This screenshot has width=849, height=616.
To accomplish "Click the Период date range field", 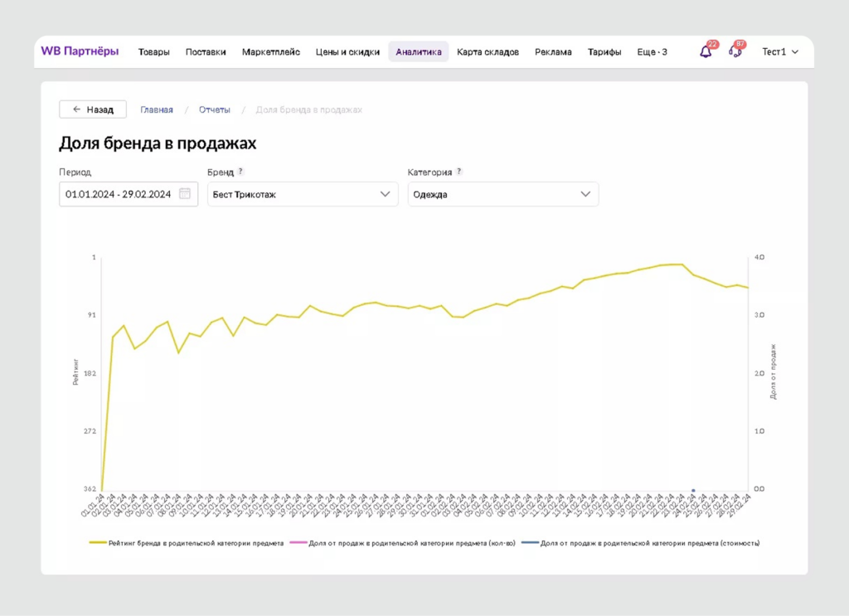I will point(124,193).
